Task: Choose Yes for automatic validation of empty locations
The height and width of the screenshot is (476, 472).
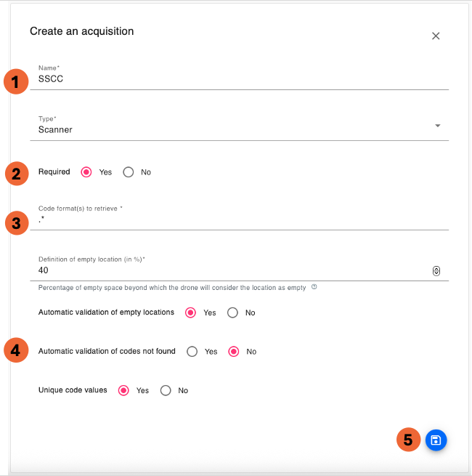Action: tap(191, 312)
